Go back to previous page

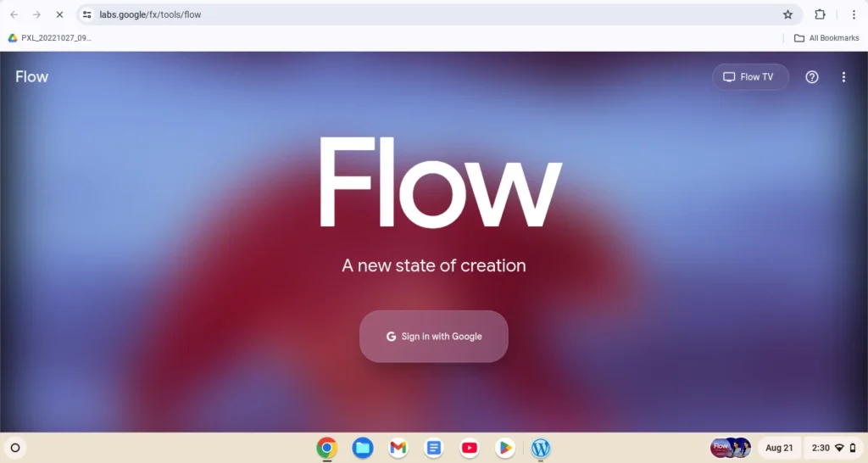tap(14, 14)
